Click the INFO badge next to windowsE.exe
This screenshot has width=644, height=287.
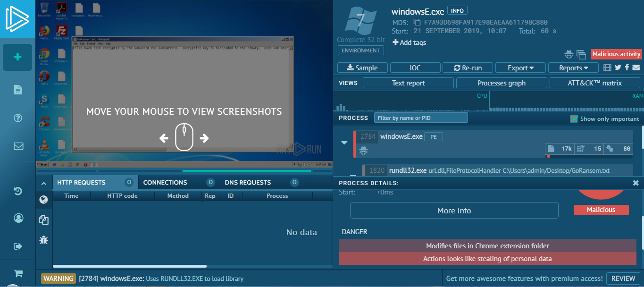pyautogui.click(x=457, y=11)
